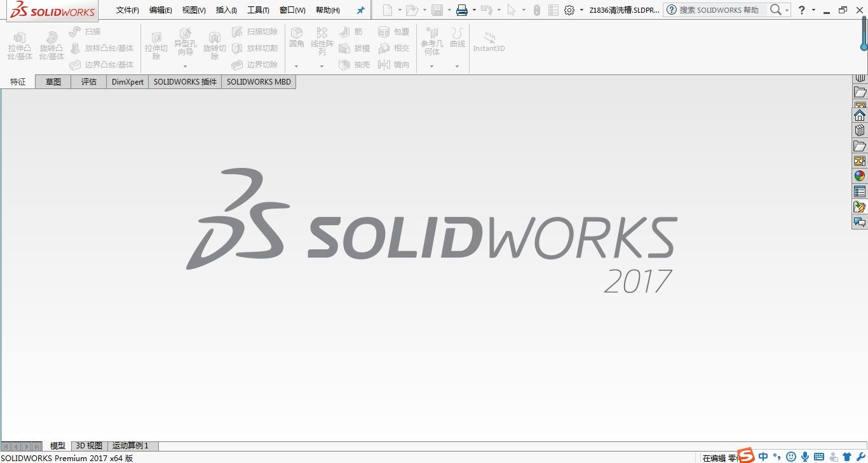
Task: Click the Rebuild traffic light icon
Action: (x=537, y=10)
